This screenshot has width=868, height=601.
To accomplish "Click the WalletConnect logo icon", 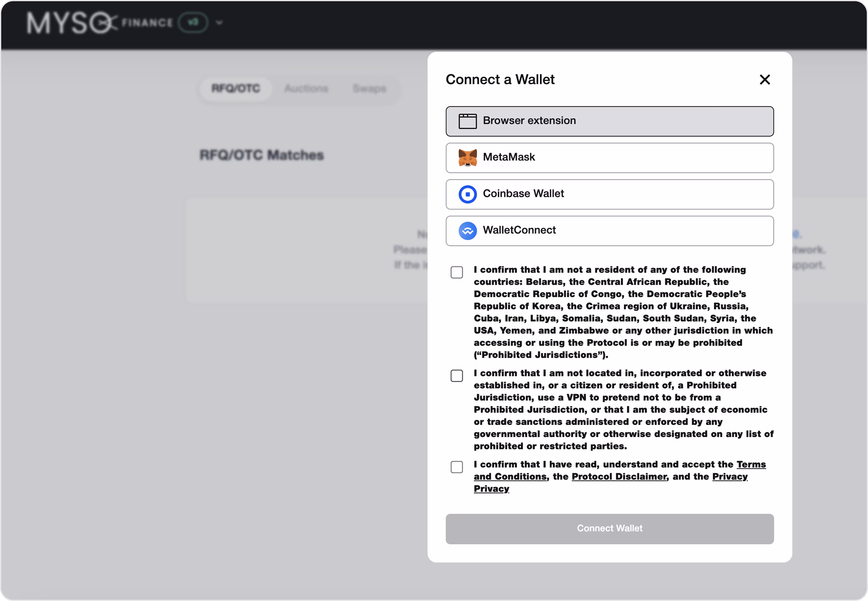I will (467, 231).
